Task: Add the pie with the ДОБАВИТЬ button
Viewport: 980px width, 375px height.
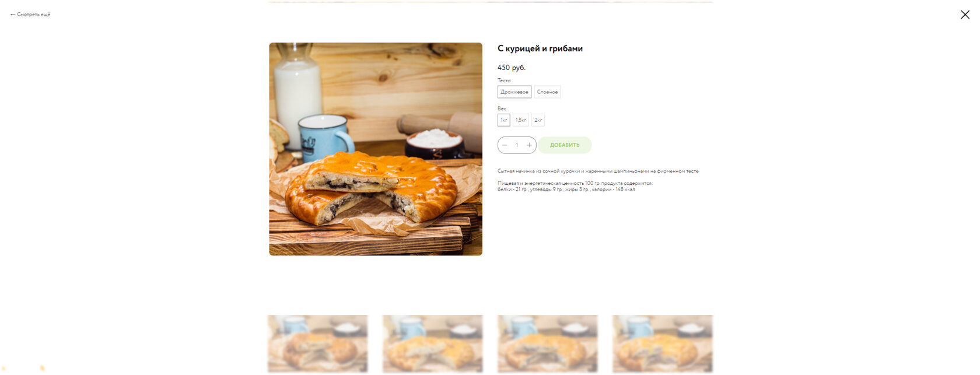Action: [x=565, y=145]
